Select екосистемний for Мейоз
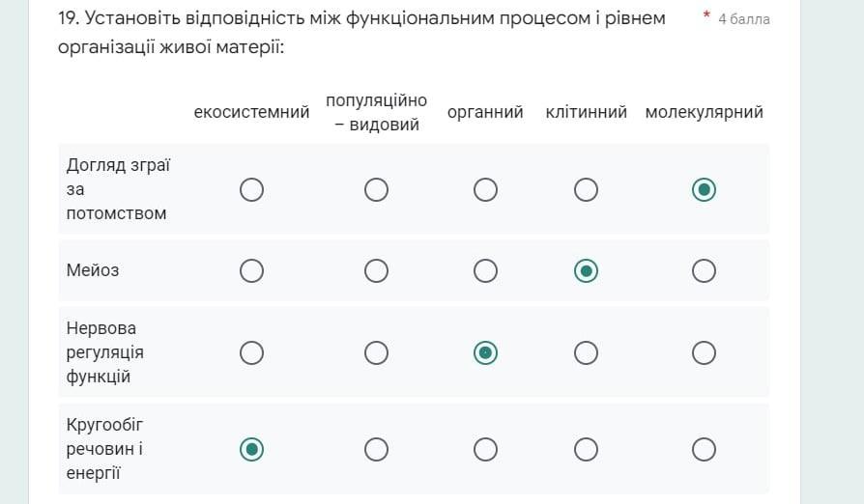This screenshot has width=864, height=504. coord(252,271)
